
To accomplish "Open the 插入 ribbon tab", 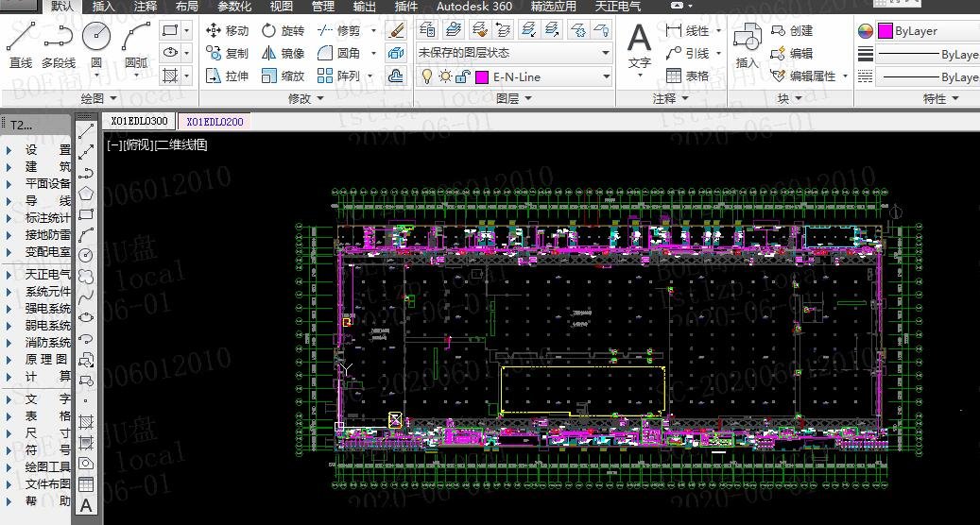I will coord(103,7).
